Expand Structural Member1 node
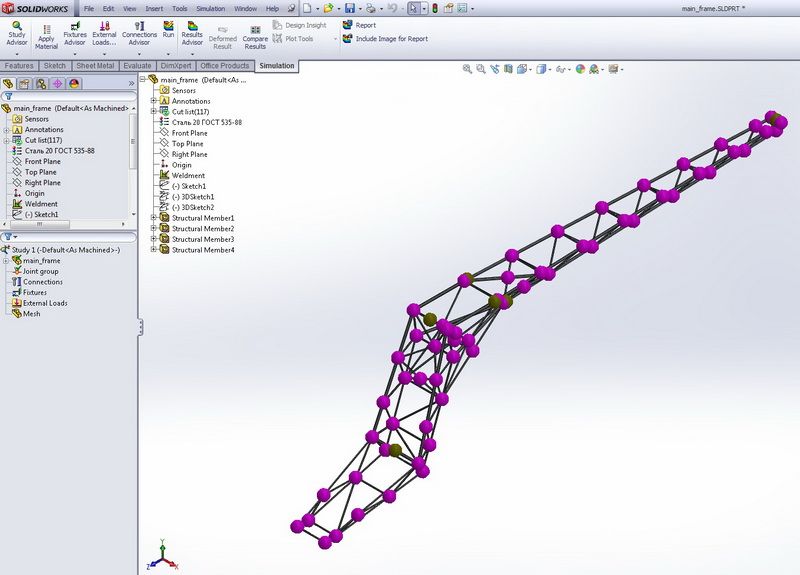Image resolution: width=800 pixels, height=575 pixels. (154, 217)
